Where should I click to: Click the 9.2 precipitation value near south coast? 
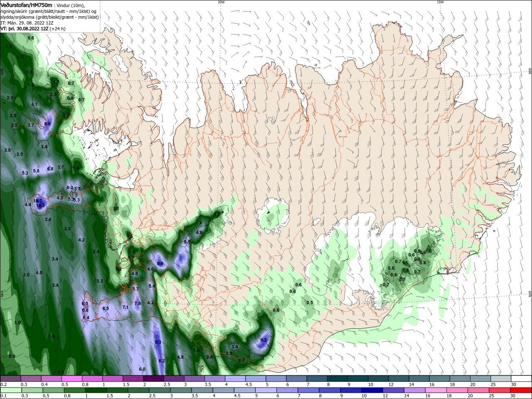[263, 340]
